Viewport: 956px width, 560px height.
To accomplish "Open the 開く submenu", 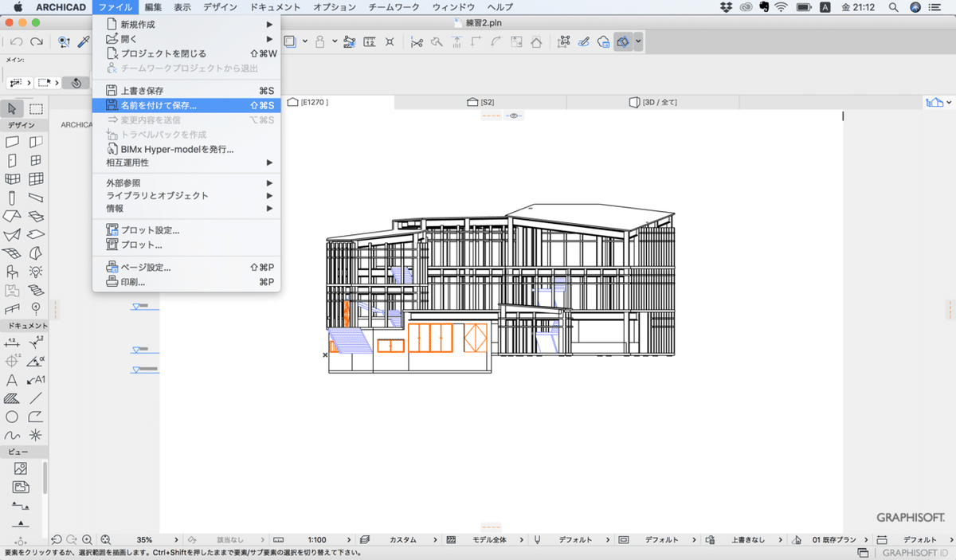I will click(x=186, y=39).
